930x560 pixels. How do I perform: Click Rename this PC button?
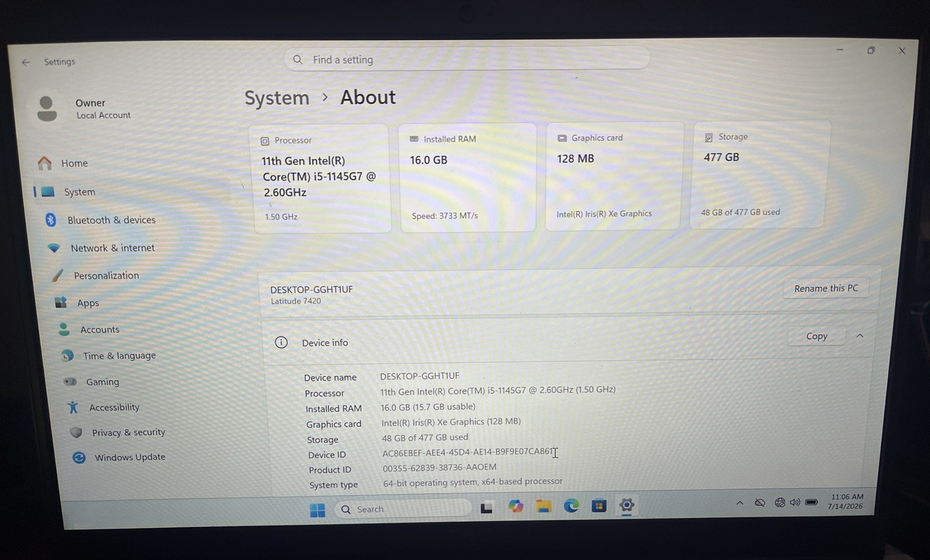826,288
